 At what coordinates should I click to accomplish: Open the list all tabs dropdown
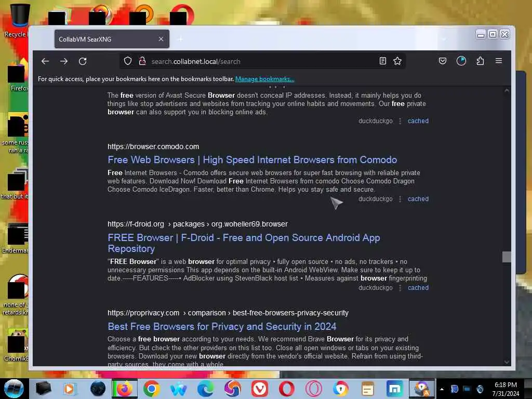[x=444, y=39]
